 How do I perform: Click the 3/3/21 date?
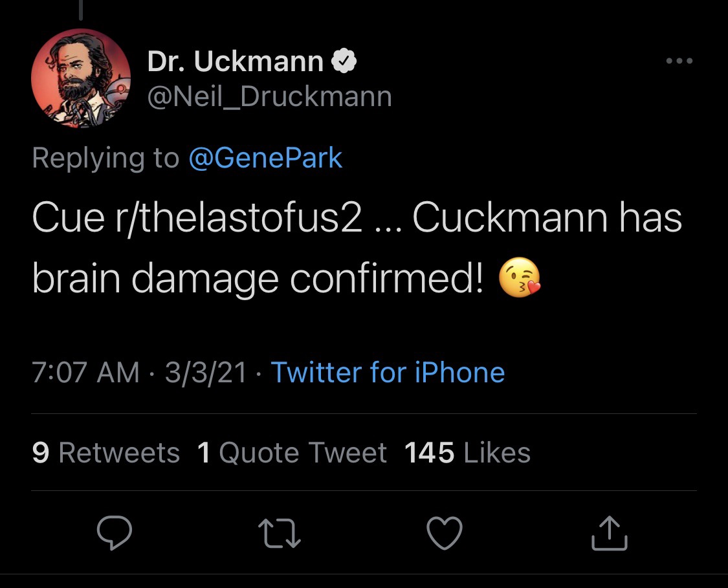[x=206, y=373]
